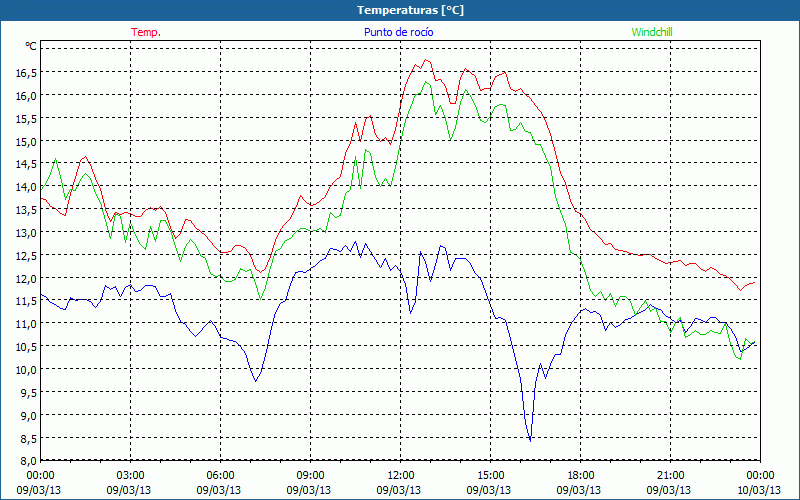800x500 pixels.
Task: Click the 15,5 y-axis value
Action: pos(26,119)
